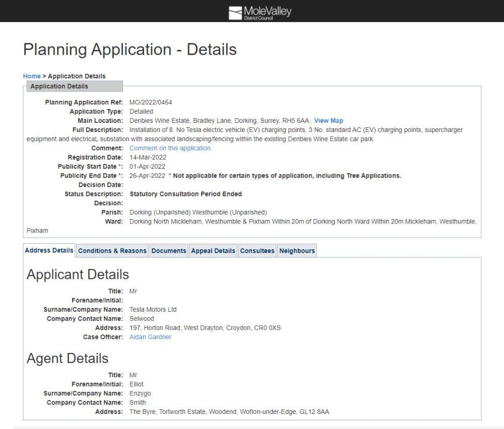Open the Documents tab
Image resolution: width=504 pixels, height=429 pixels.
(x=169, y=251)
